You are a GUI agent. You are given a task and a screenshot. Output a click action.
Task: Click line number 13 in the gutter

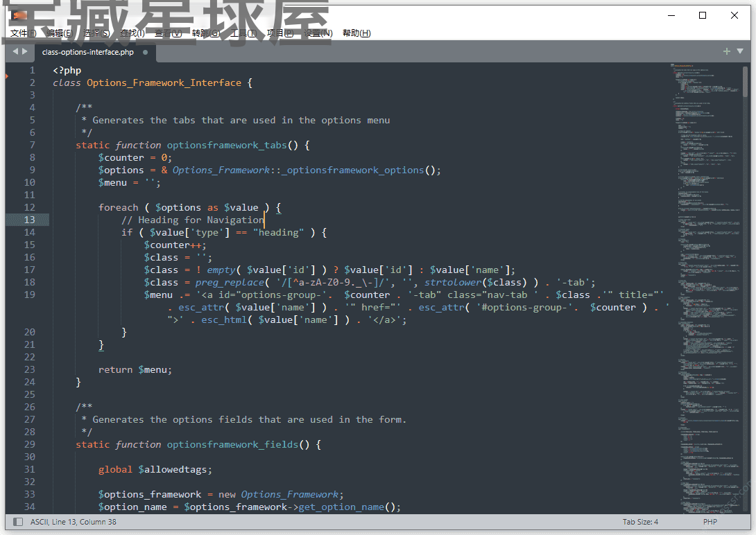(29, 220)
